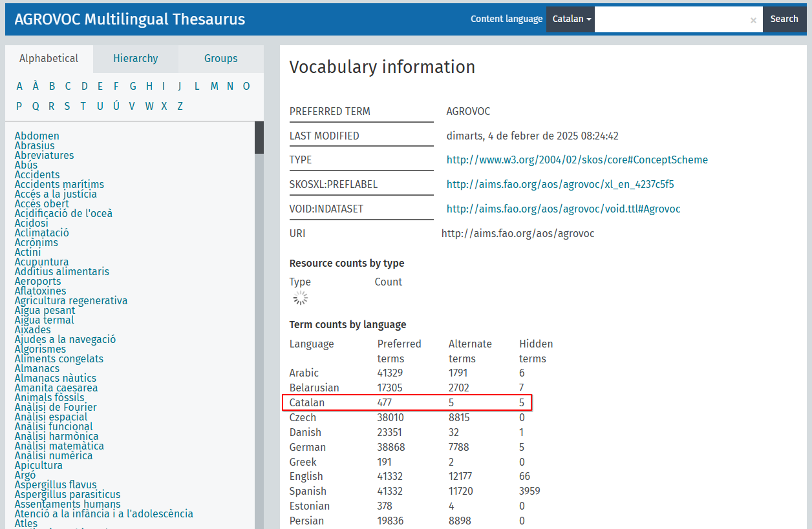Switch to the Hierarchy tab
This screenshot has width=812, height=529.
tap(136, 59)
